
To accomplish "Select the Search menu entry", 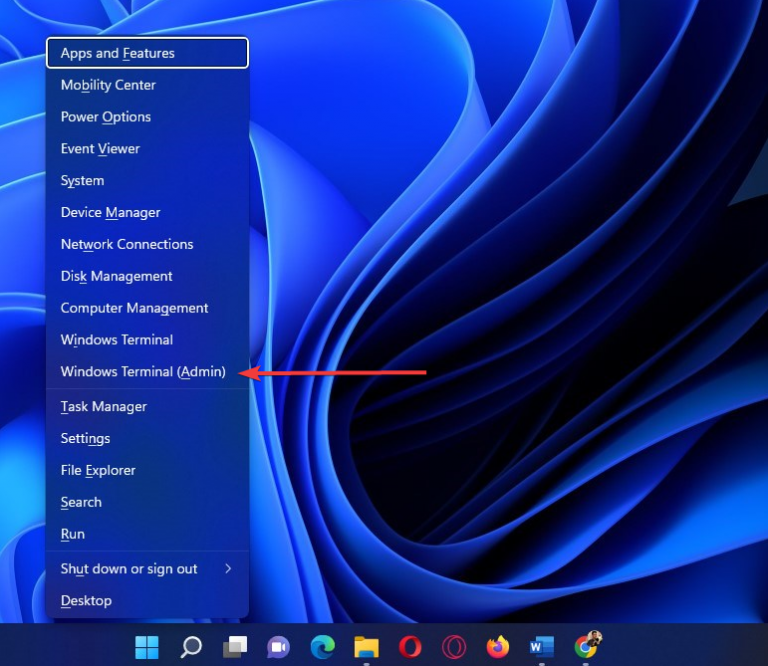I will click(147, 502).
